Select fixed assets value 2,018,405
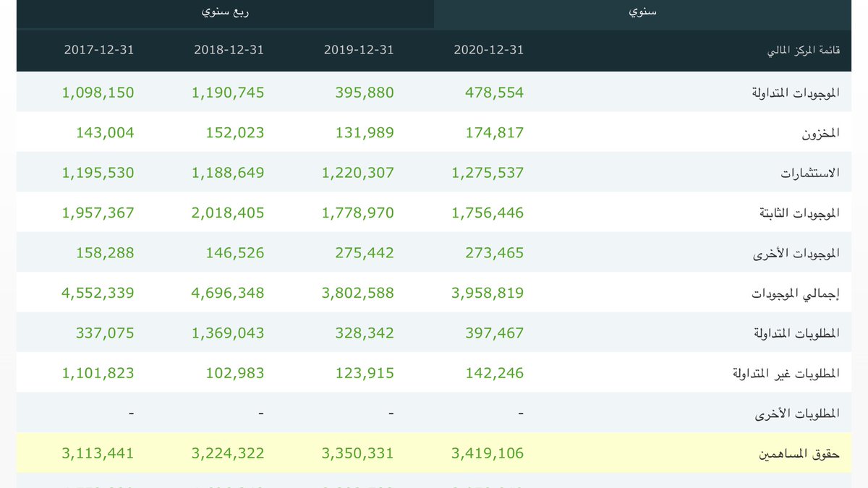 [x=228, y=213]
